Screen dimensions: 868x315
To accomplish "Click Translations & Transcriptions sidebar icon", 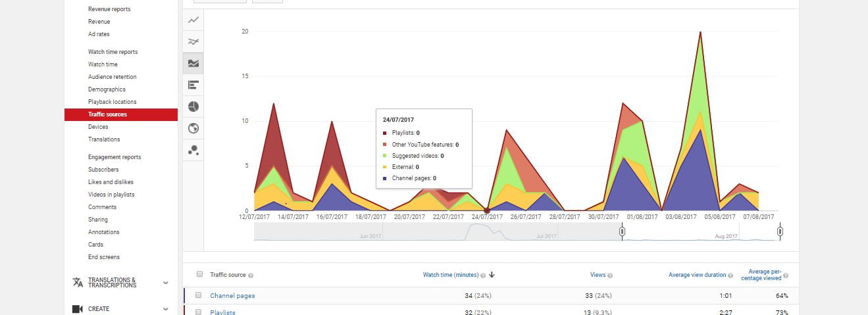I will [x=78, y=283].
